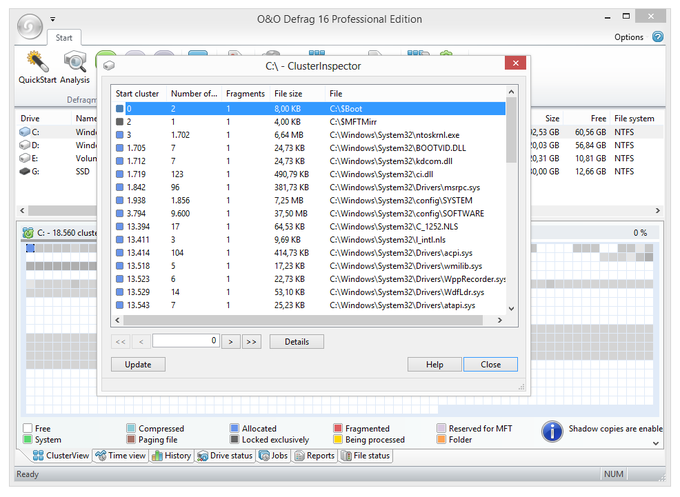Click the block icon of the ntoskrnl.exe row

click(x=120, y=135)
